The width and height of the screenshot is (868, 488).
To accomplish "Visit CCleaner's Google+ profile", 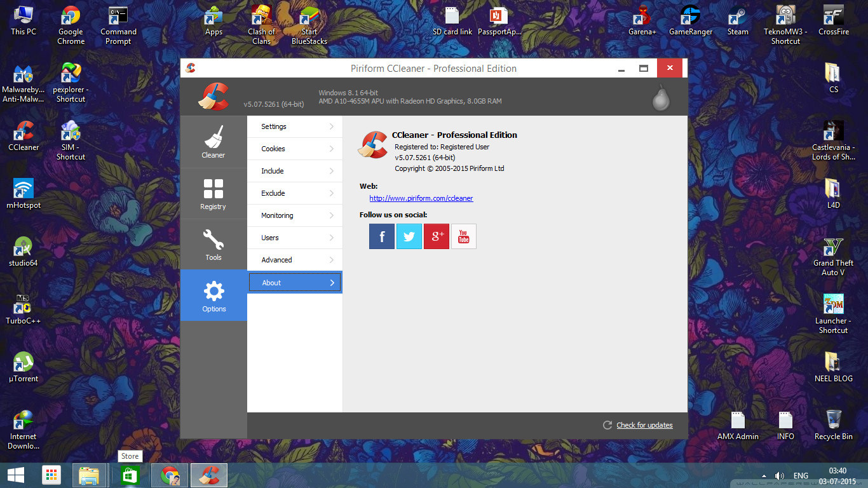I will (x=436, y=236).
